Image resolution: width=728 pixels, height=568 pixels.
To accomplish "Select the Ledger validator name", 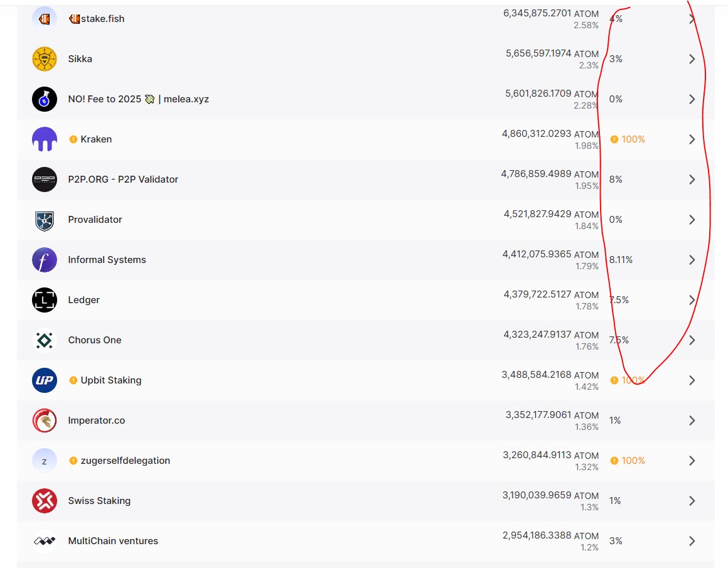I will pos(84,300).
